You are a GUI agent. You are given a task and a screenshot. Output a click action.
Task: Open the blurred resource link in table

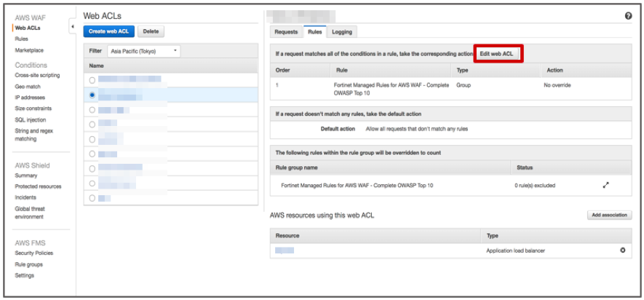pyautogui.click(x=285, y=250)
